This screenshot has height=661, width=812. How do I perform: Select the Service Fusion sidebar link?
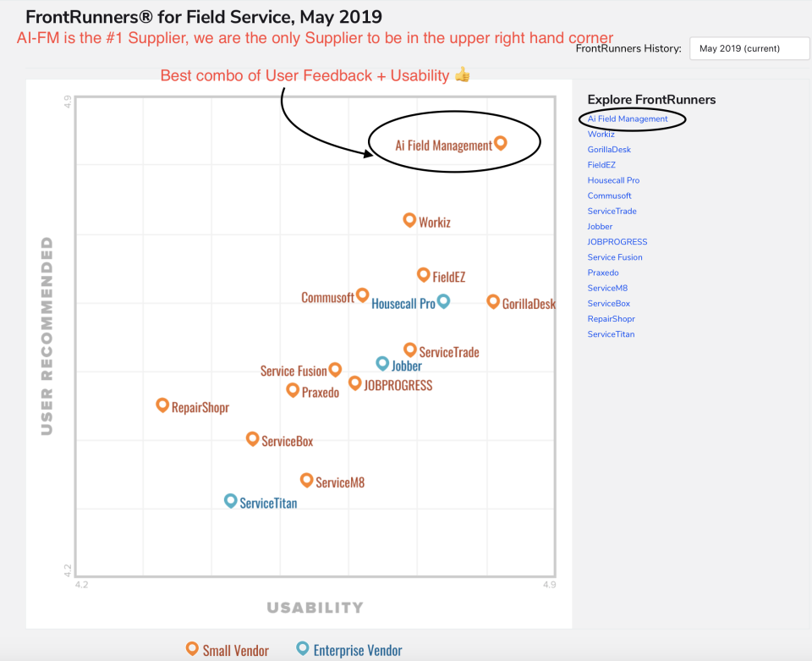pos(614,256)
